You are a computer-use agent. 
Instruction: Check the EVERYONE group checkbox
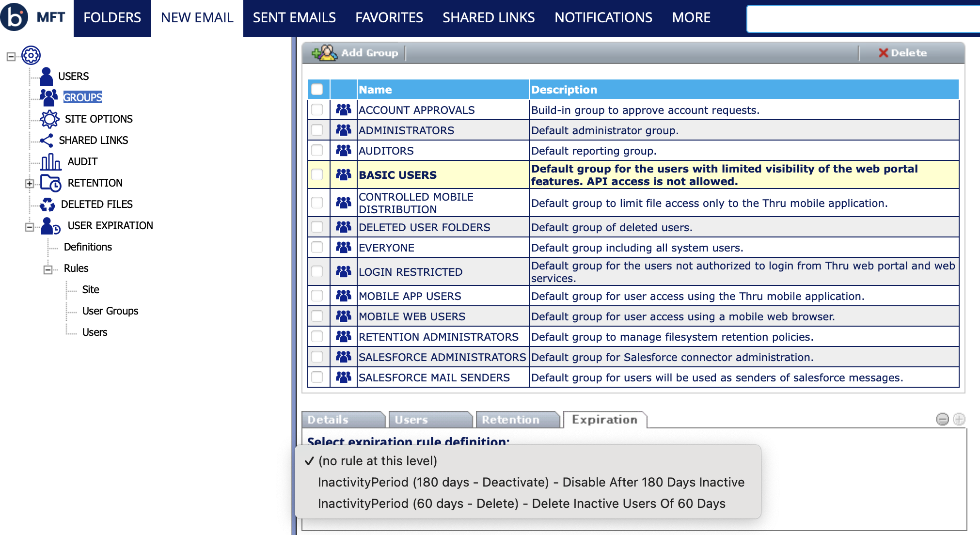click(317, 247)
